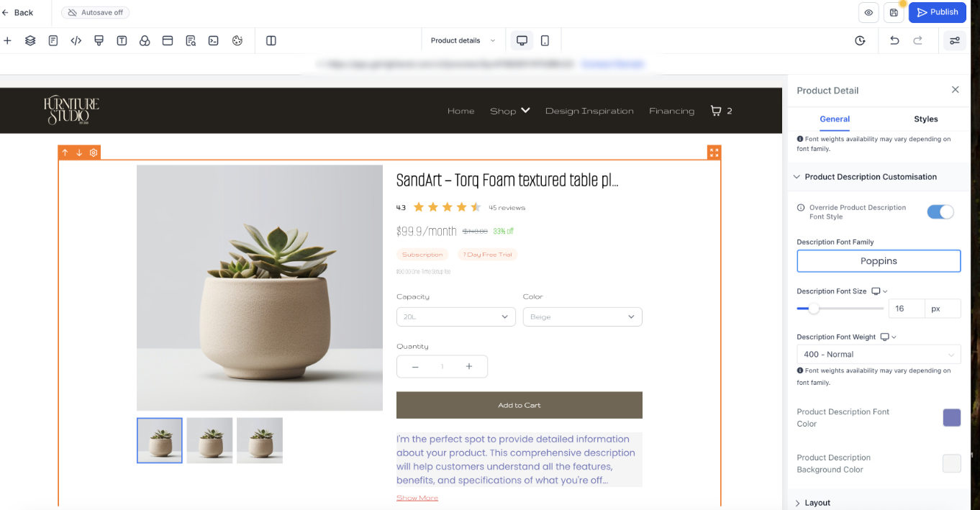Click the custom code icon in toolbar

76,41
